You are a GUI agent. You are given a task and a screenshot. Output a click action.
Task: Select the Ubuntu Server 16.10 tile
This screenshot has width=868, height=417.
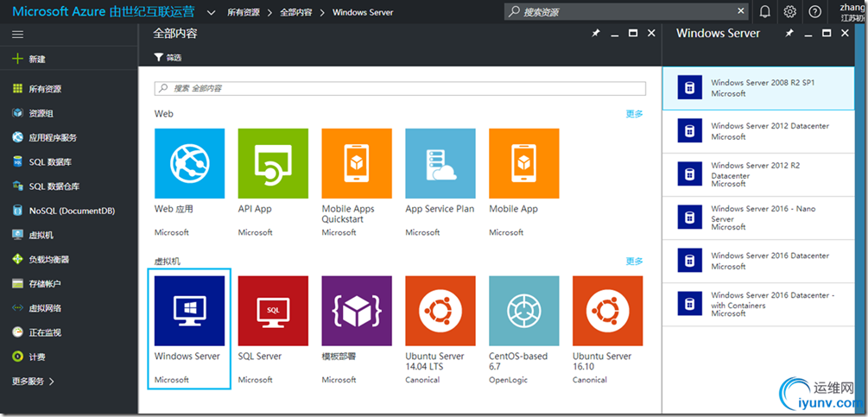click(x=607, y=330)
